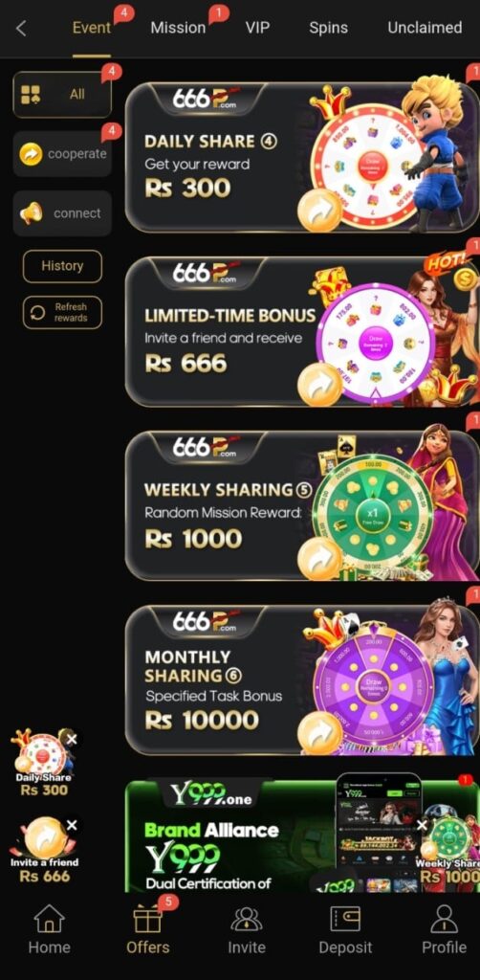Open the Spins tab
Viewport: 480px width, 980px height.
tap(329, 28)
